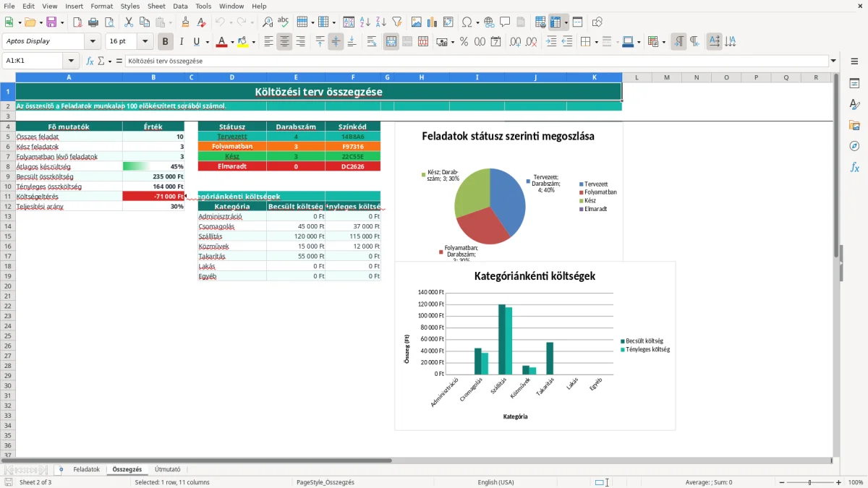Insert an image
Screen dimensions: 868x488
point(417,22)
